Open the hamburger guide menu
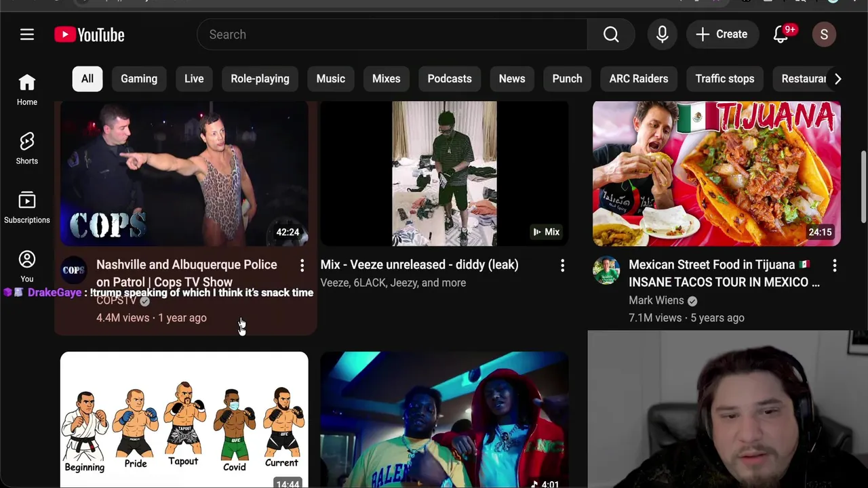 (x=27, y=35)
